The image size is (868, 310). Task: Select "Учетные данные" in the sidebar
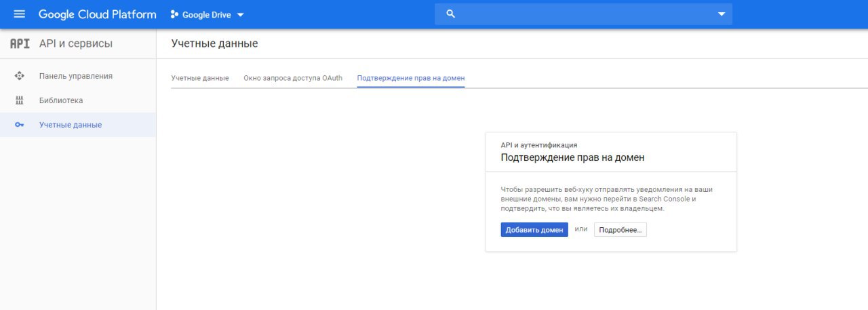(78, 125)
